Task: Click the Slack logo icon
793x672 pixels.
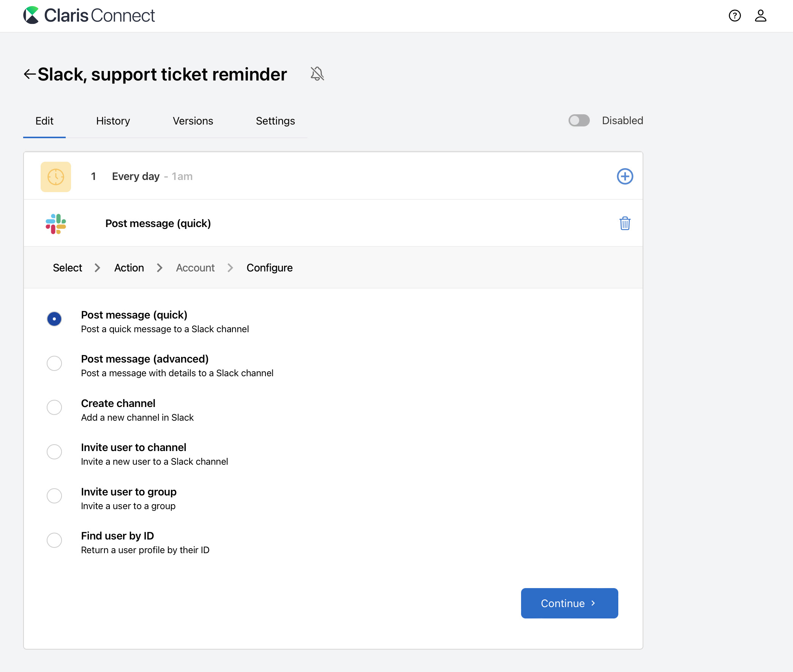Action: click(55, 224)
